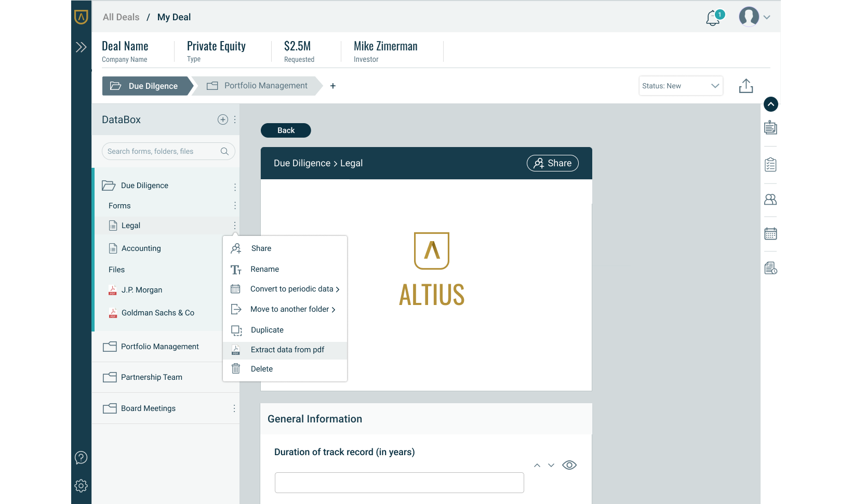This screenshot has height=504, width=852.
Task: Open the calendar icon in right rail
Action: click(770, 234)
